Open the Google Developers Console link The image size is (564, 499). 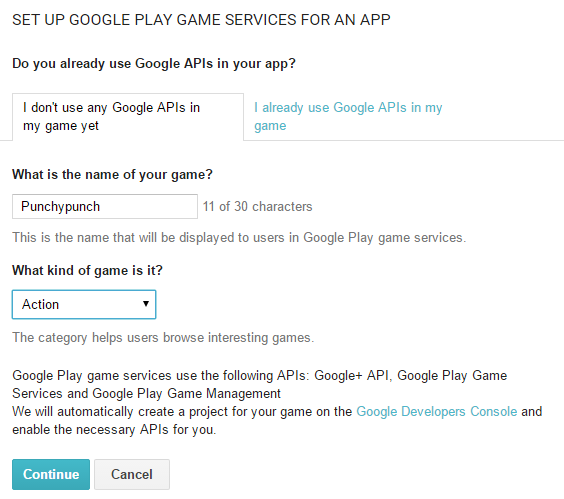(437, 411)
